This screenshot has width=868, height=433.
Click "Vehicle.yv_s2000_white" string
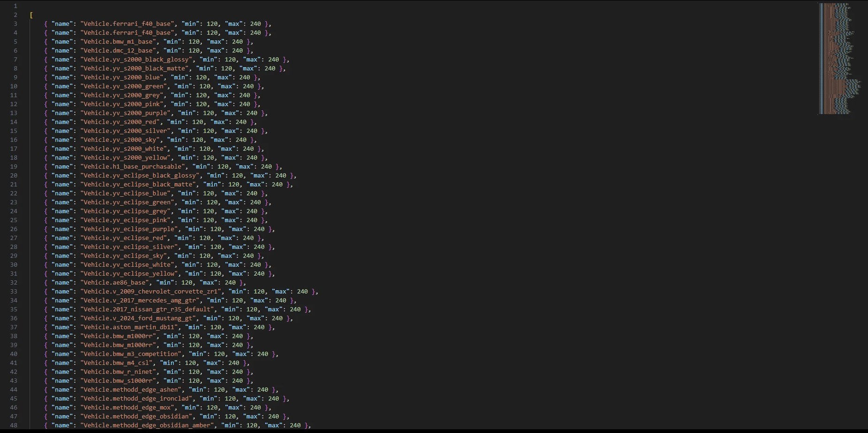(124, 149)
